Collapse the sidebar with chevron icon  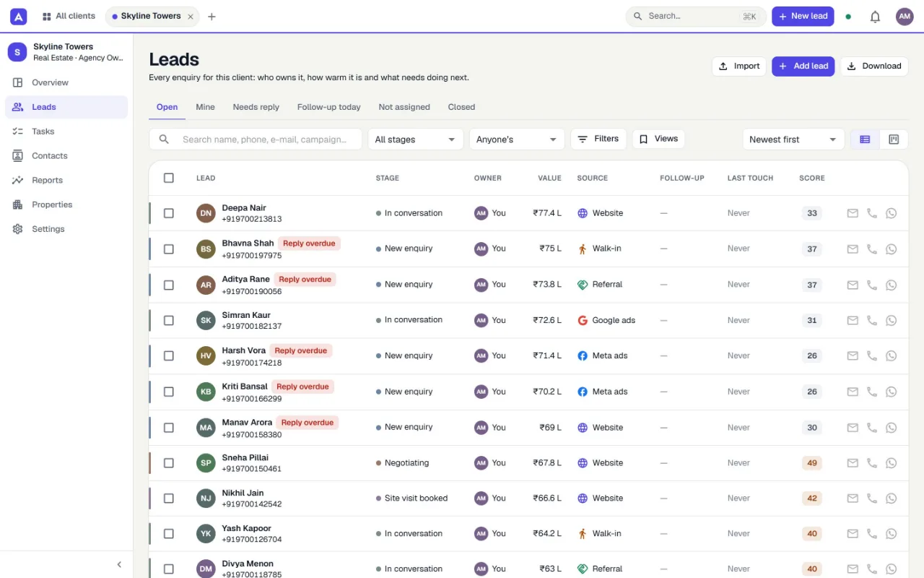(120, 565)
